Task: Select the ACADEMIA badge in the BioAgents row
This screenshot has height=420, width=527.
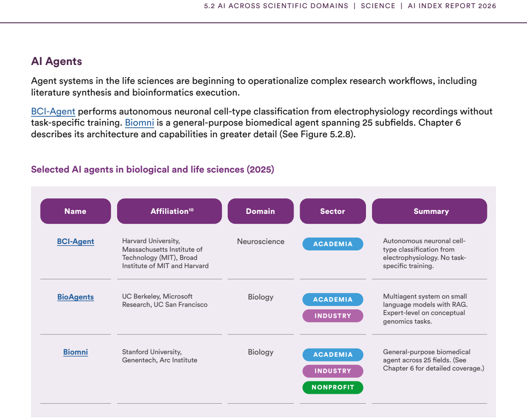Action: pyautogui.click(x=333, y=300)
